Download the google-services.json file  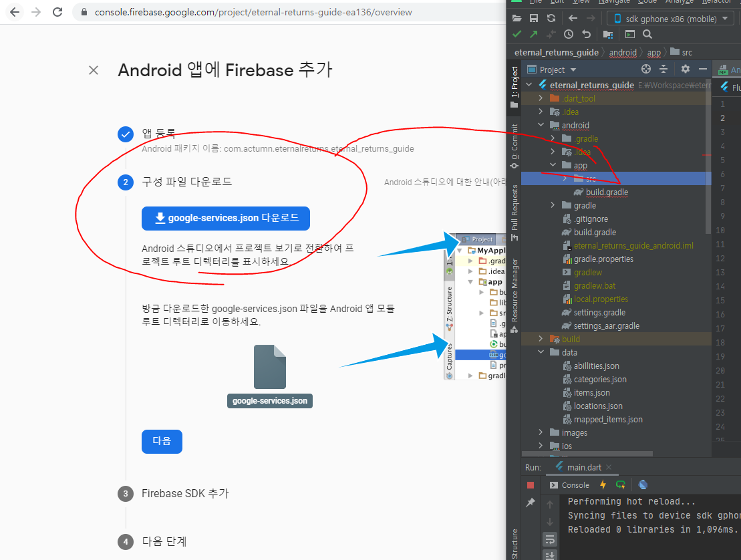click(x=225, y=219)
